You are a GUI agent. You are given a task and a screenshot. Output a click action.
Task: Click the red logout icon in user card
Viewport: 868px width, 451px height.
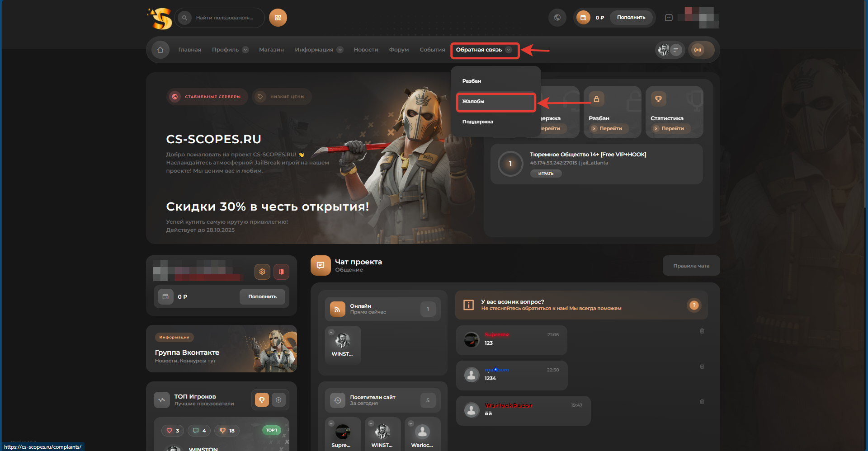[281, 272]
